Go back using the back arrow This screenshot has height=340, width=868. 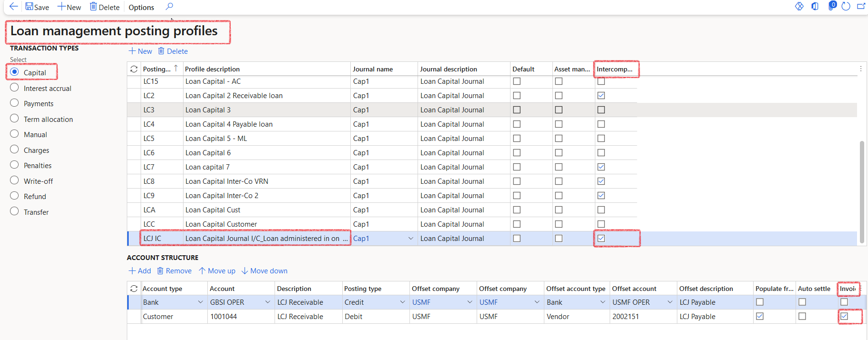(13, 7)
